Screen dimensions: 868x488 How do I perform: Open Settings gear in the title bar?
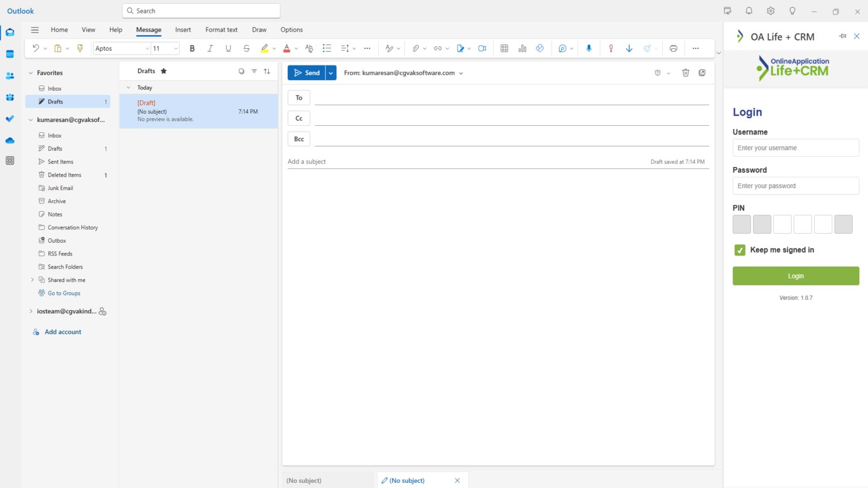coord(771,11)
